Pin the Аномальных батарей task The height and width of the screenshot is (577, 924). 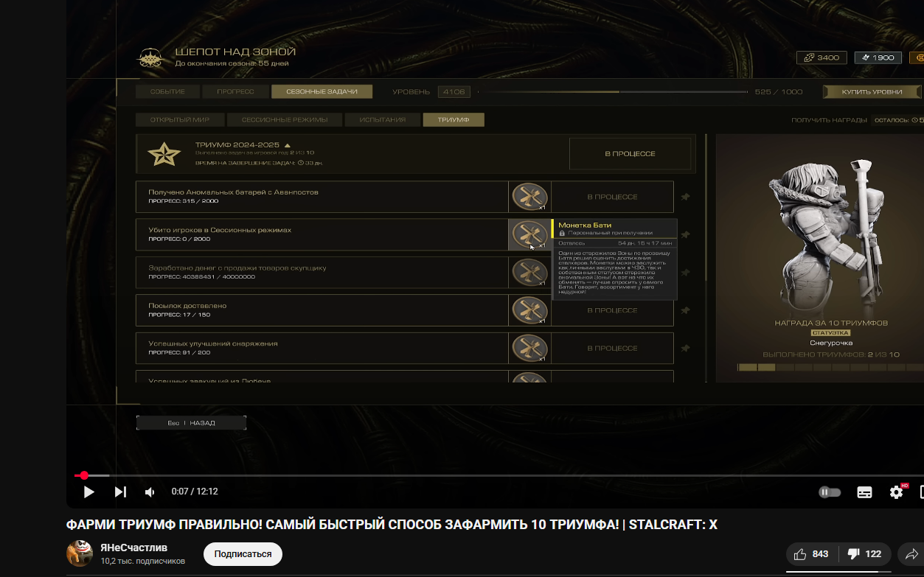pyautogui.click(x=685, y=197)
